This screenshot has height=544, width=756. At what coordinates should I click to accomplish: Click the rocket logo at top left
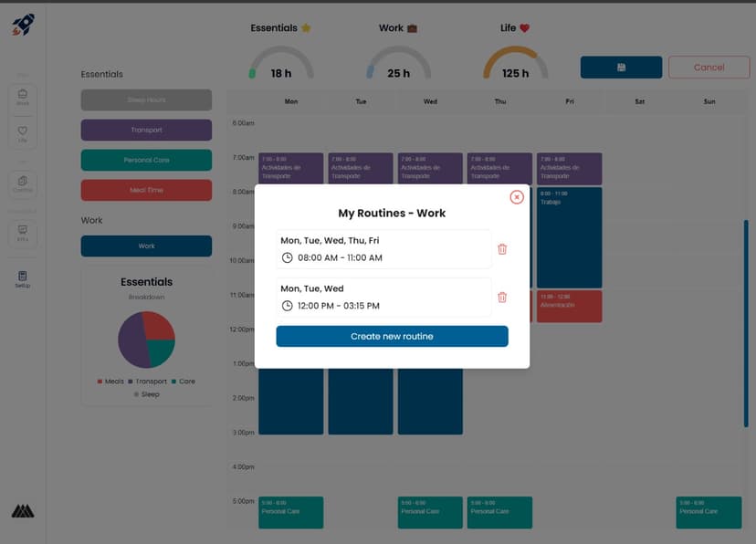coord(24,25)
